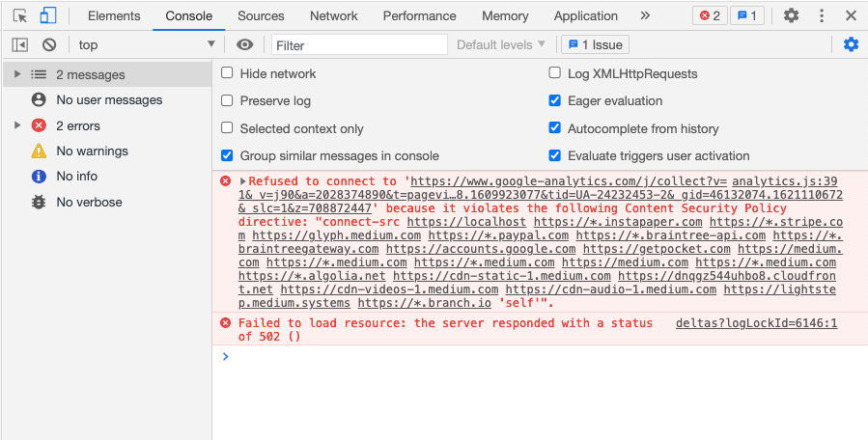Expand the 2 messages group arrow

17,74
